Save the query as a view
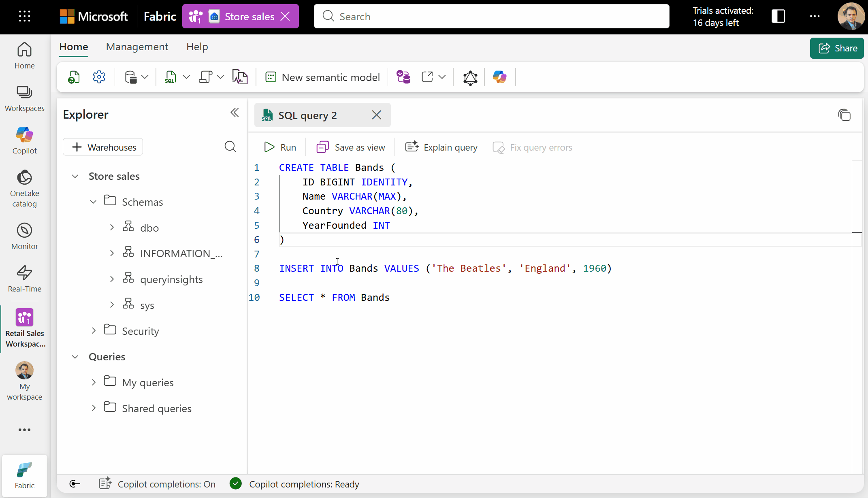This screenshot has width=868, height=498. pos(350,147)
